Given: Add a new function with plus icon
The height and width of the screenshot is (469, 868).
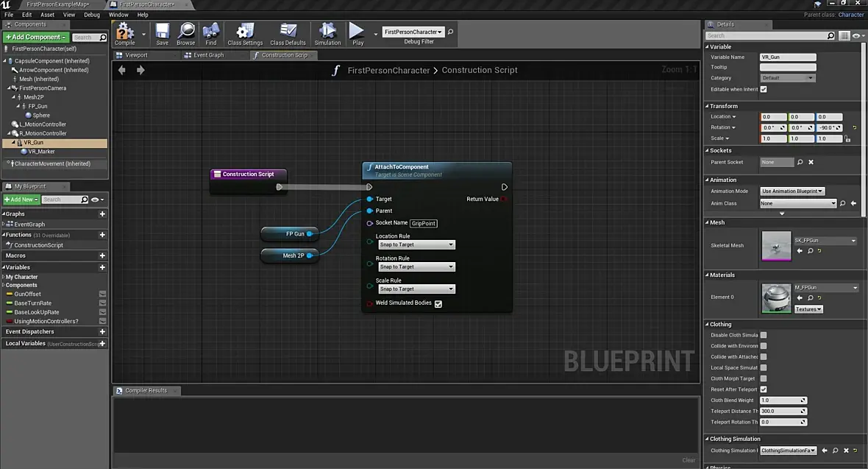Looking at the screenshot, I should (102, 235).
